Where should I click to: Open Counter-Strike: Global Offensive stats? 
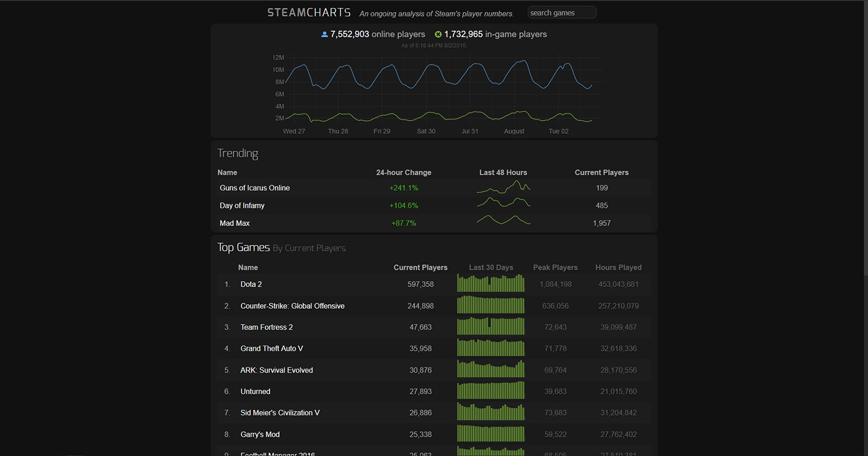(293, 306)
